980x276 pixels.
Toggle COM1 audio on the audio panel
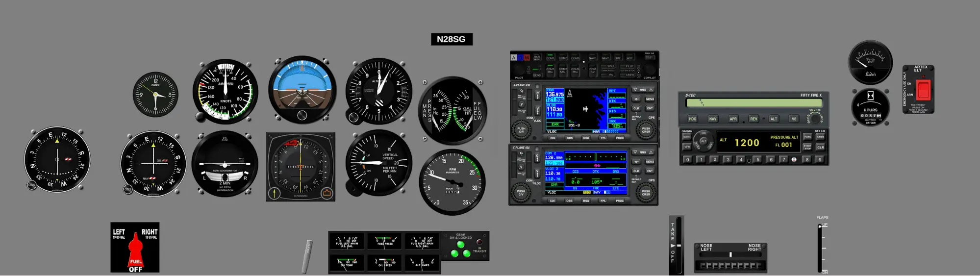pyautogui.click(x=550, y=58)
